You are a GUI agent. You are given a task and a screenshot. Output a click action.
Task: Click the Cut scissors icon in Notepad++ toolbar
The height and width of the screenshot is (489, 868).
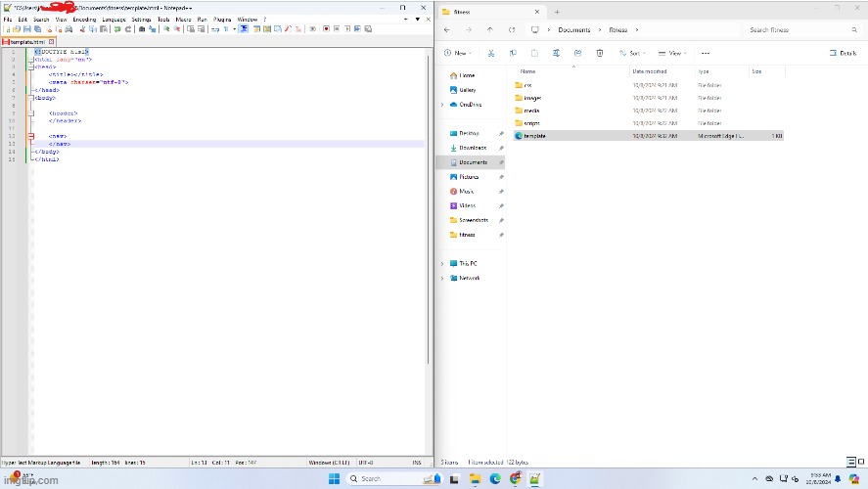(82, 28)
